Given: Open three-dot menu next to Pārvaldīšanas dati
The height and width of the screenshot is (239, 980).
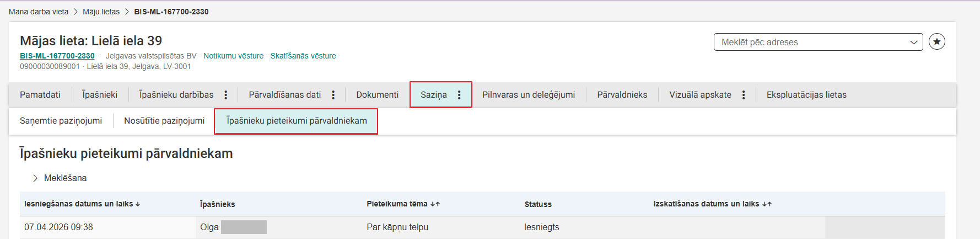Looking at the screenshot, I should [333, 95].
